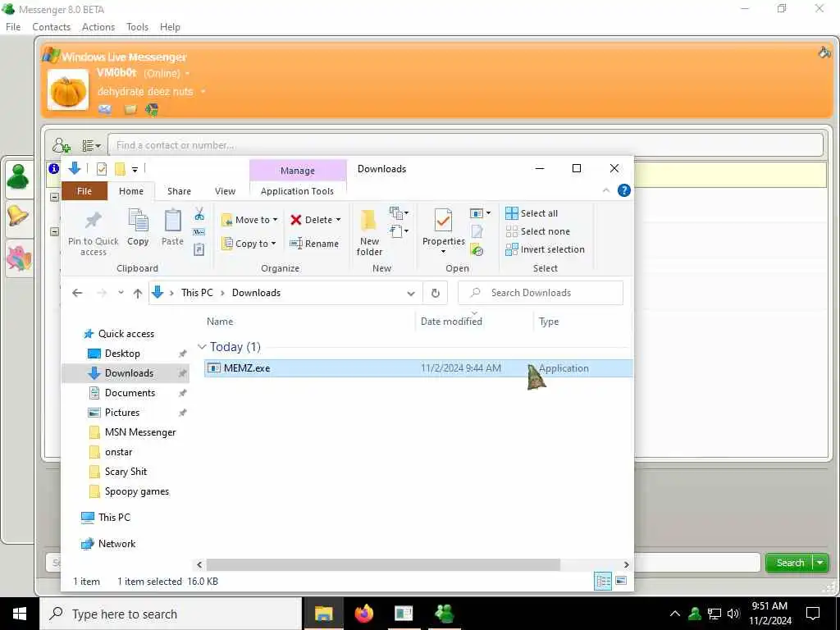Switch to the Share ribbon tab
The width and height of the screenshot is (840, 630).
[179, 190]
